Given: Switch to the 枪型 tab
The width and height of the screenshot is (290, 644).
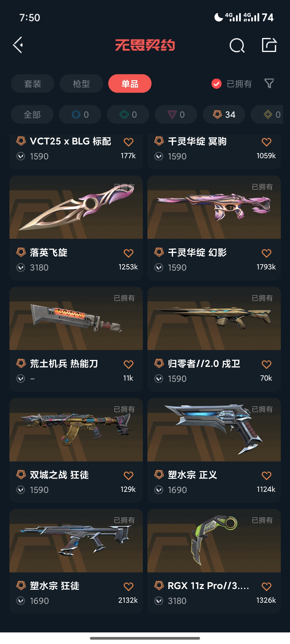Looking at the screenshot, I should click(x=81, y=83).
